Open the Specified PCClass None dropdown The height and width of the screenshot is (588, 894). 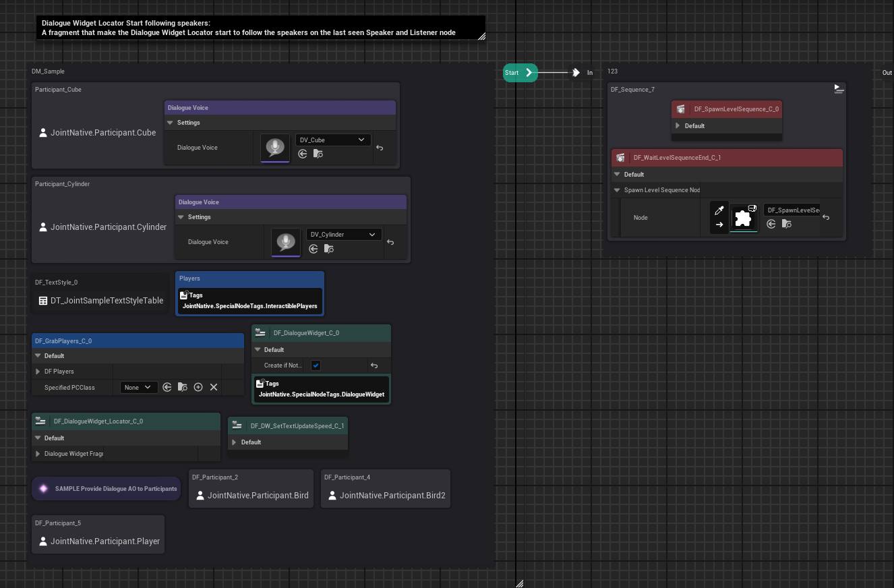[139, 387]
